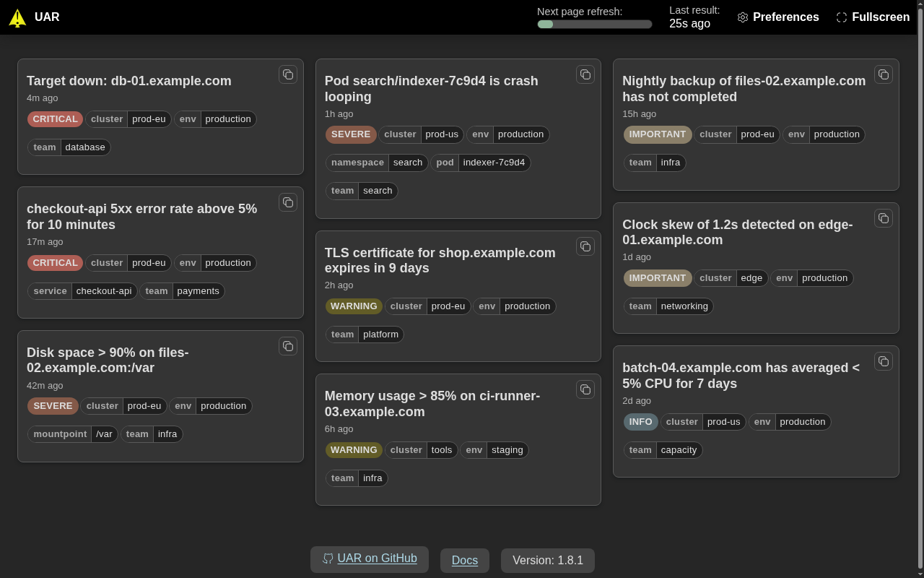Click the 'team networking' label
The height and width of the screenshot is (578, 924).
pyautogui.click(x=668, y=306)
